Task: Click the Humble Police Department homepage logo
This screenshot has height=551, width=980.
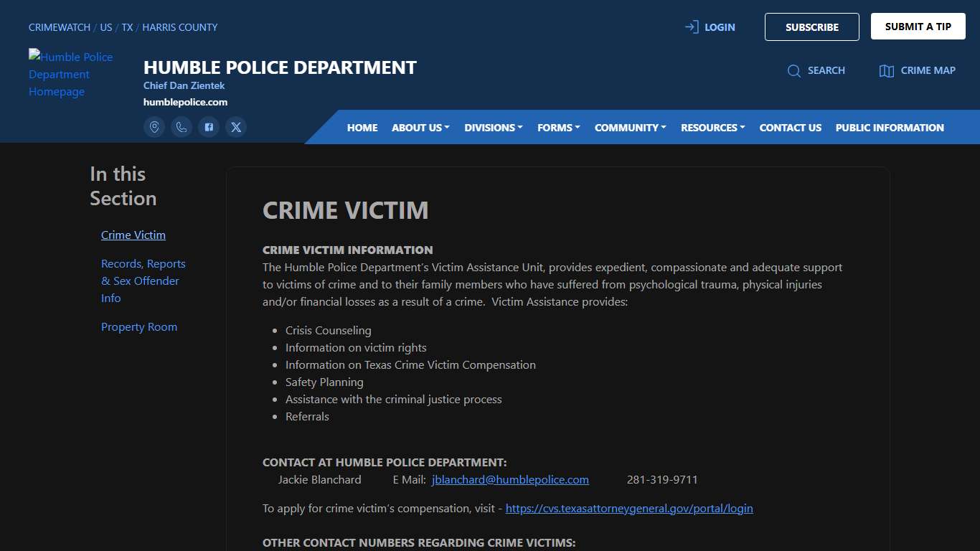Action: point(71,74)
